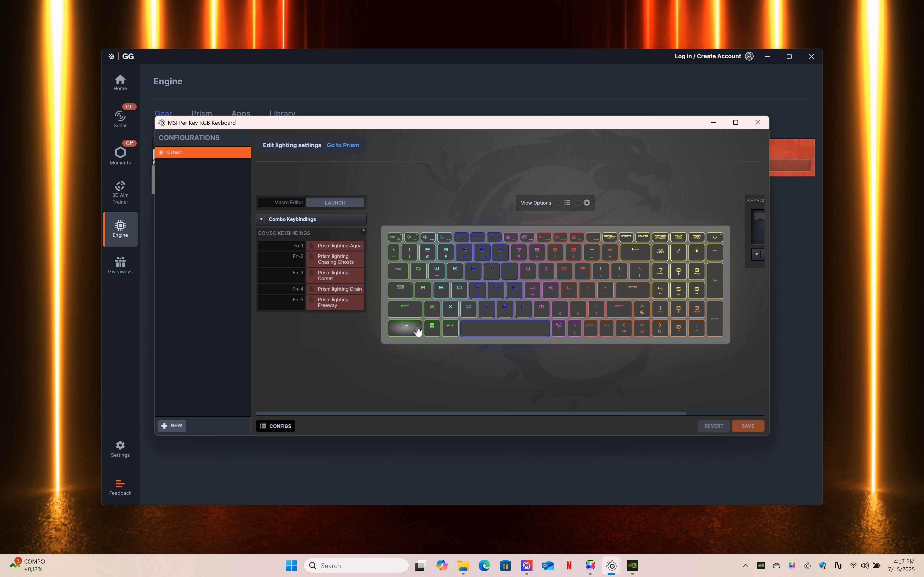This screenshot has width=924, height=577.
Task: Click the user account avatar icon
Action: pos(749,56)
